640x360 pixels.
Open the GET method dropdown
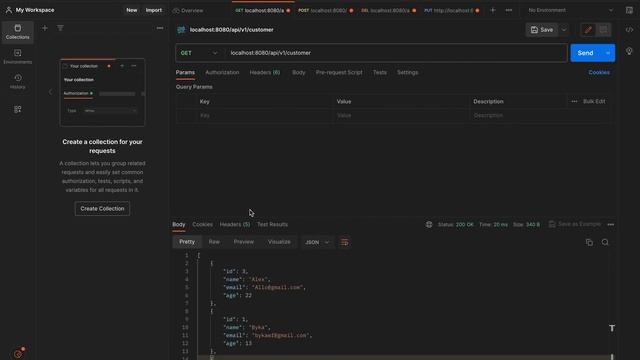click(199, 53)
